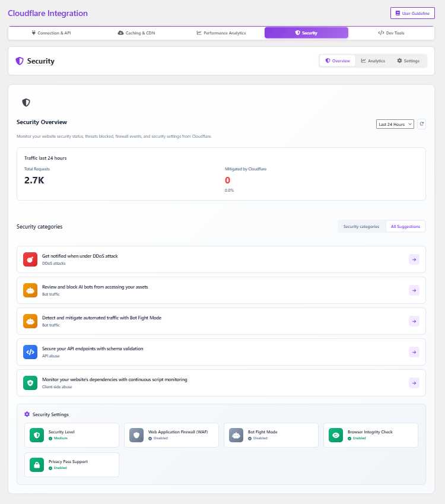Click the 2.7K total requests value
Image resolution: width=445 pixels, height=504 pixels.
pyautogui.click(x=34, y=180)
